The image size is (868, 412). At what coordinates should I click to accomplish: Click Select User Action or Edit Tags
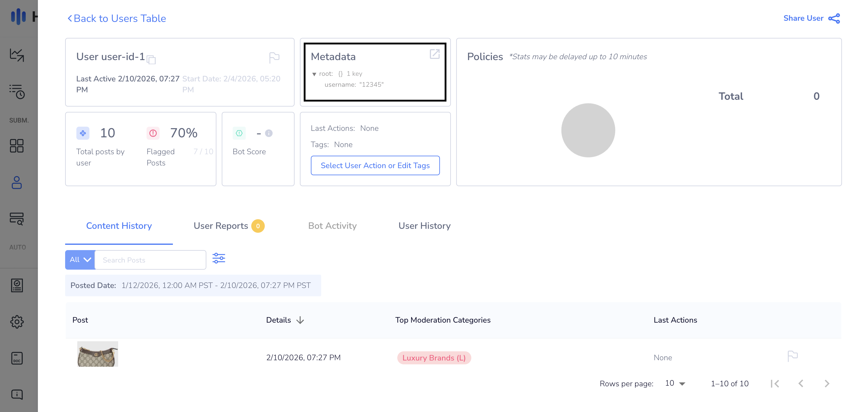[x=375, y=165]
